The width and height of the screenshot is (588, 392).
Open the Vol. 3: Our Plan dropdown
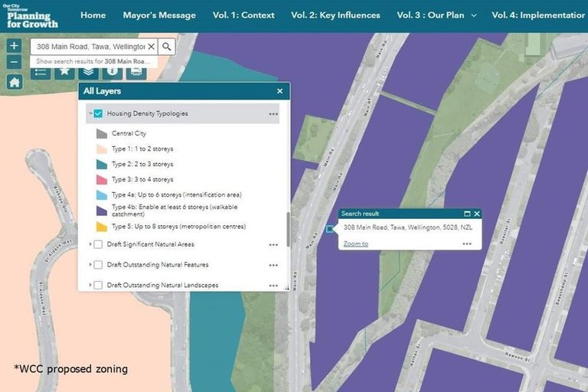pos(436,15)
